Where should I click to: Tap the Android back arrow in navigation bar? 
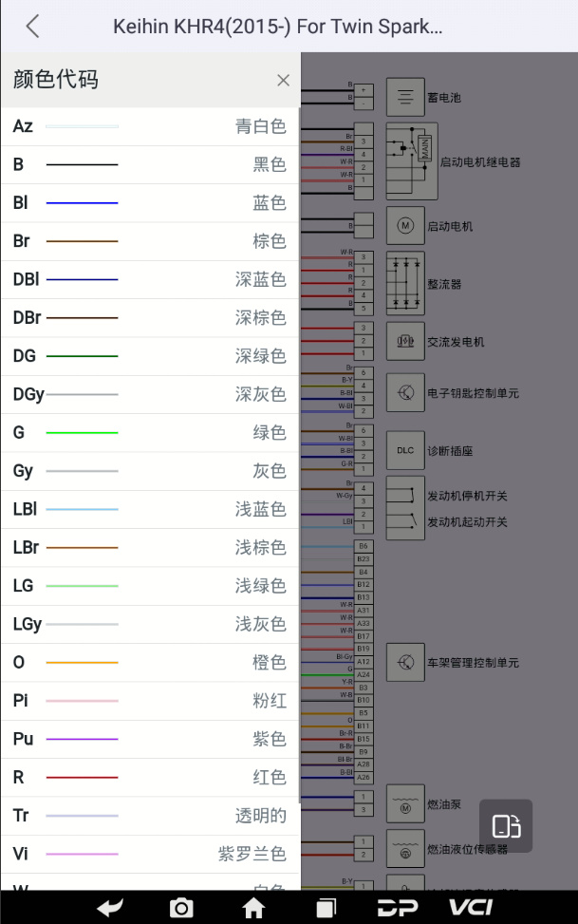point(110,908)
